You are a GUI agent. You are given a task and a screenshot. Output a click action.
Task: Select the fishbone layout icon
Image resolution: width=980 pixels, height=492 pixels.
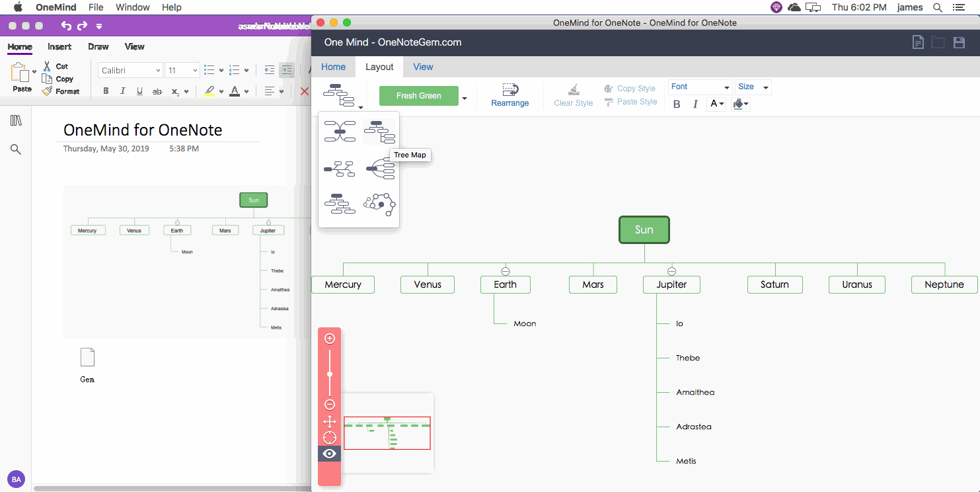pyautogui.click(x=340, y=169)
